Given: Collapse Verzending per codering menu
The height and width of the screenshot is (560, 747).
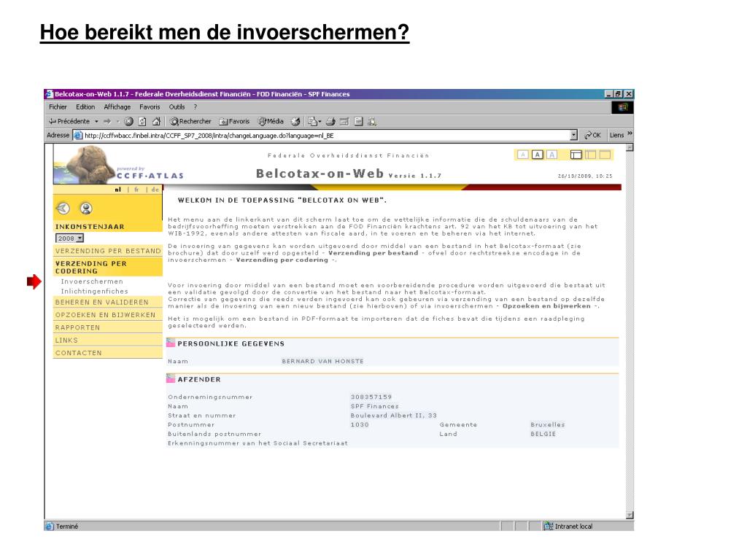Looking at the screenshot, I should [108, 267].
